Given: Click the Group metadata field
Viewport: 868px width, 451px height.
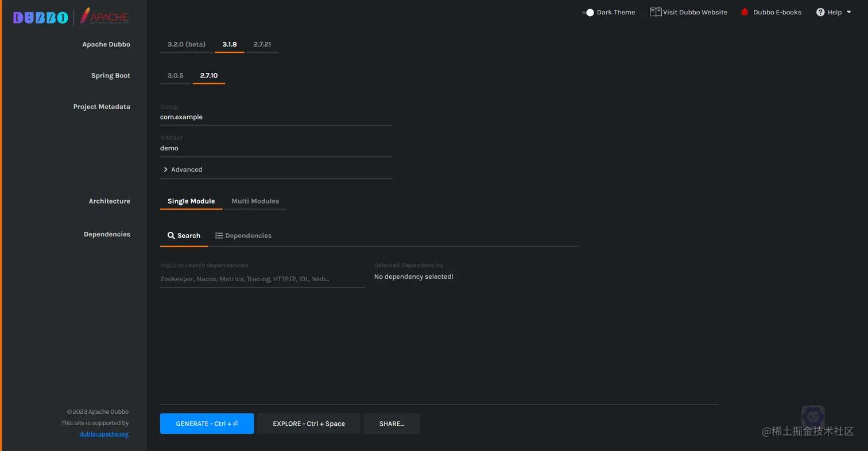Looking at the screenshot, I should (276, 117).
